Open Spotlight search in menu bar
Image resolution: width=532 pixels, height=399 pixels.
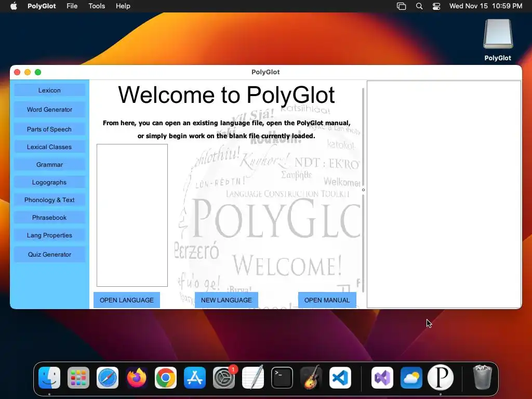[x=419, y=6]
